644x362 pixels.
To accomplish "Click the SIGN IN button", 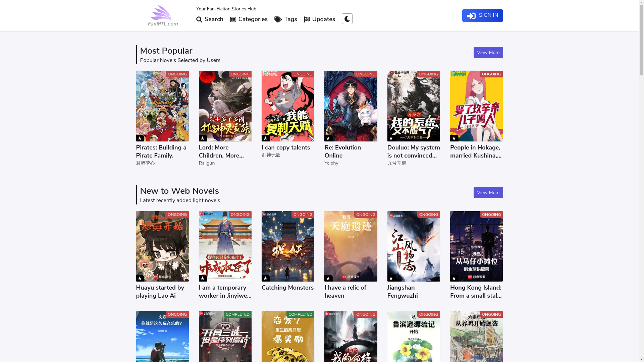I will (482, 15).
